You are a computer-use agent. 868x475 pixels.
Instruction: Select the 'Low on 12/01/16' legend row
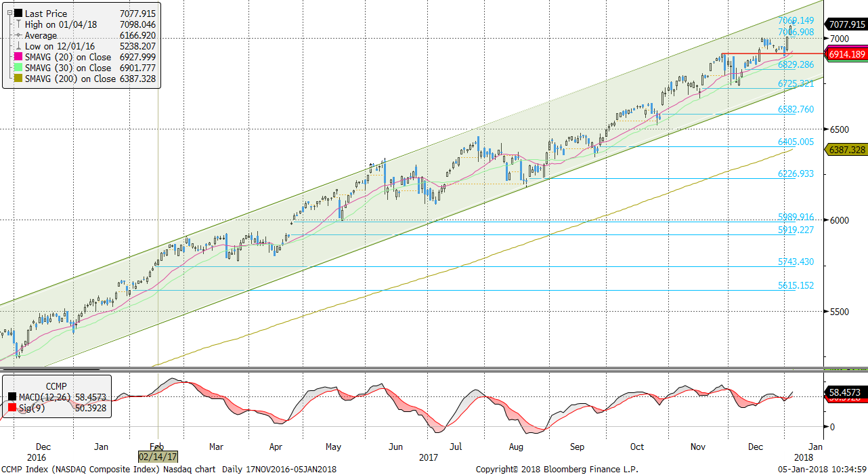pos(85,46)
